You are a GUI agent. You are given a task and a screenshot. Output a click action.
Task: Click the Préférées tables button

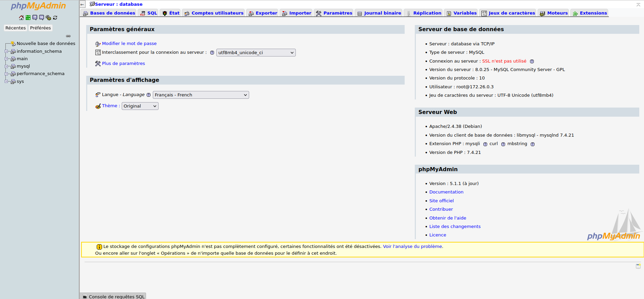pos(40,28)
